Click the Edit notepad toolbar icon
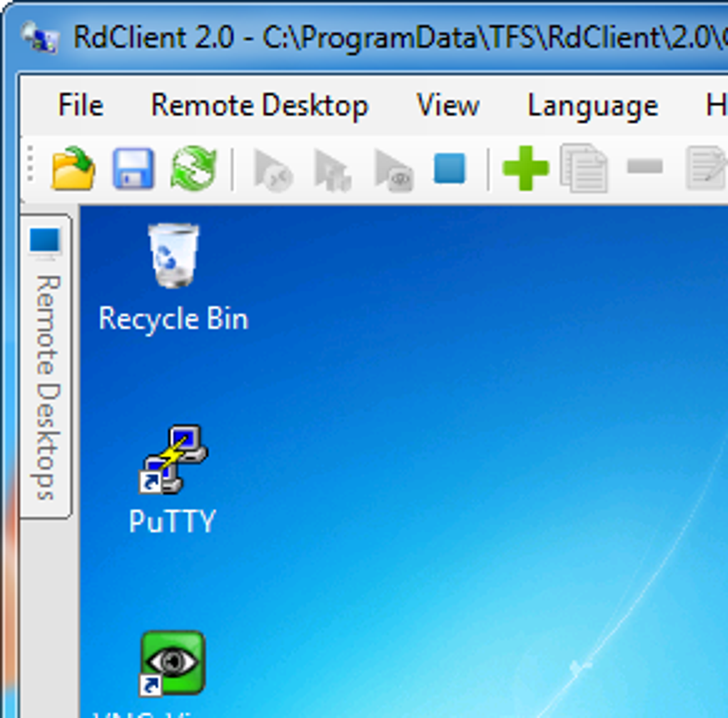 pos(706,168)
